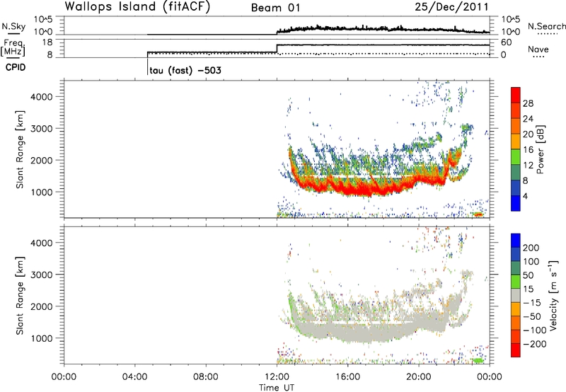This screenshot has width=566, height=392.
Task: Click the 'Wallops Island (fitACF)' title text
Action: pyautogui.click(x=137, y=6)
